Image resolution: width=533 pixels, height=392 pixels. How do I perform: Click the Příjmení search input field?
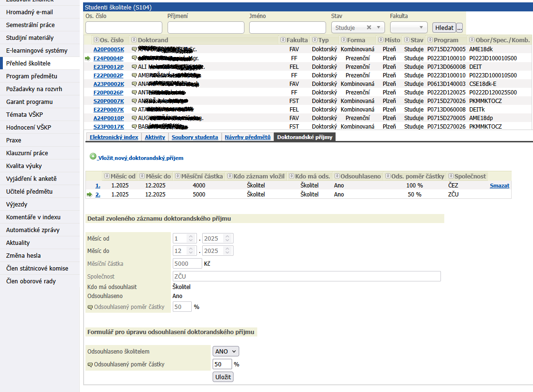coord(206,28)
